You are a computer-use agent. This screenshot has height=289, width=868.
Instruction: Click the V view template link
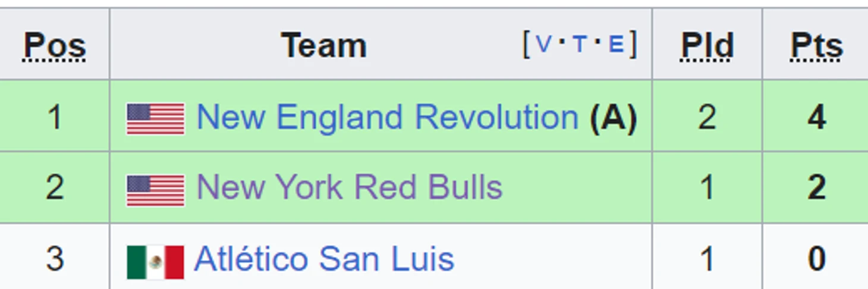tap(544, 45)
